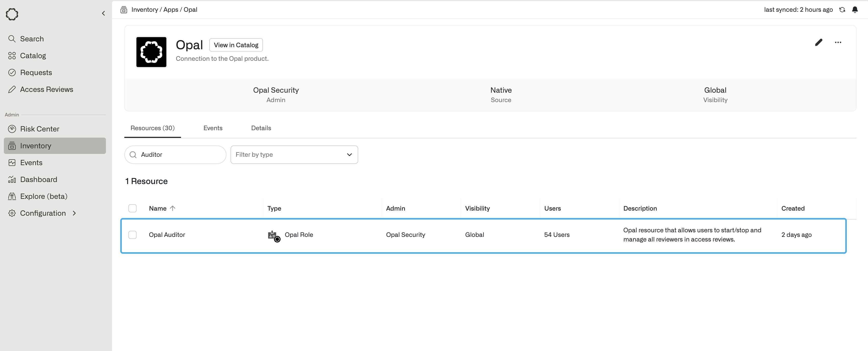Image resolution: width=868 pixels, height=351 pixels.
Task: Click the Opal Role type icon
Action: click(x=273, y=235)
